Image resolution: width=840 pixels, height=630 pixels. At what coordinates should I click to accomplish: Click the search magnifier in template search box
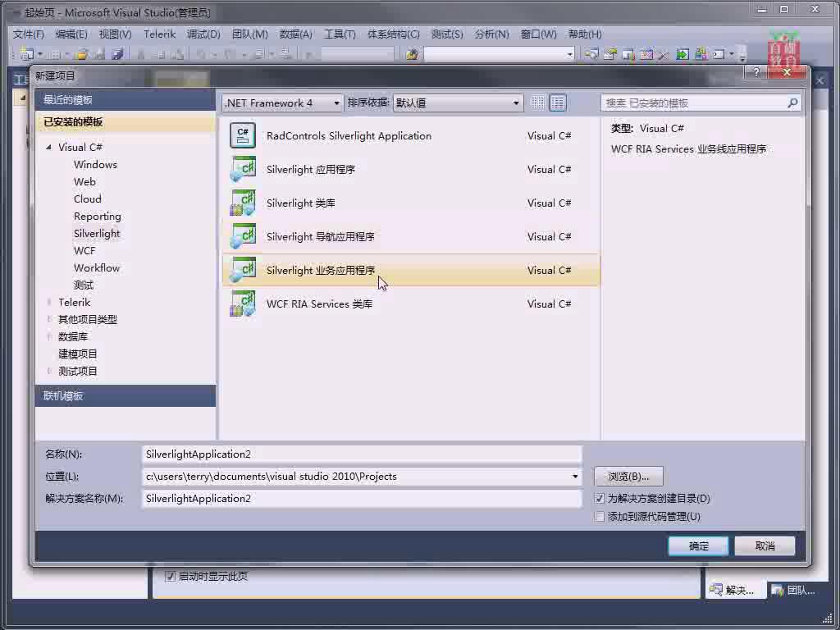pos(792,103)
